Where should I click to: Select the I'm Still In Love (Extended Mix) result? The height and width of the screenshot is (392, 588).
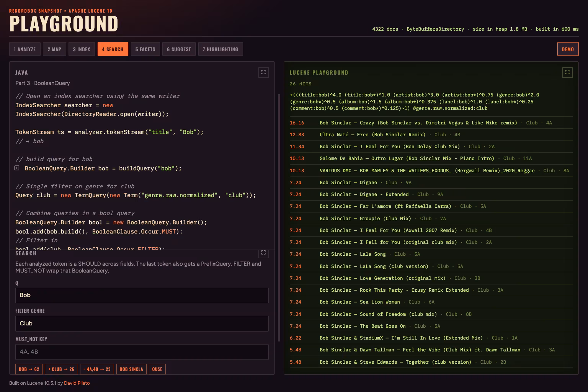click(431, 338)
